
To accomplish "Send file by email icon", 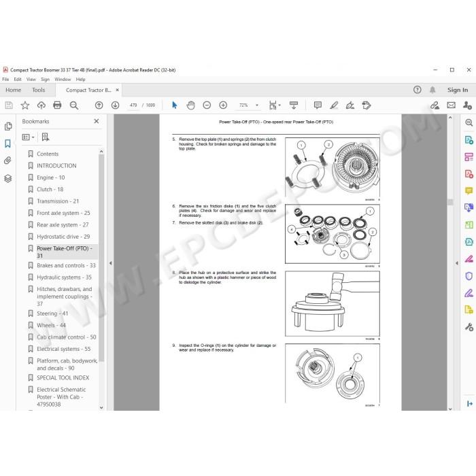I will [x=451, y=105].
